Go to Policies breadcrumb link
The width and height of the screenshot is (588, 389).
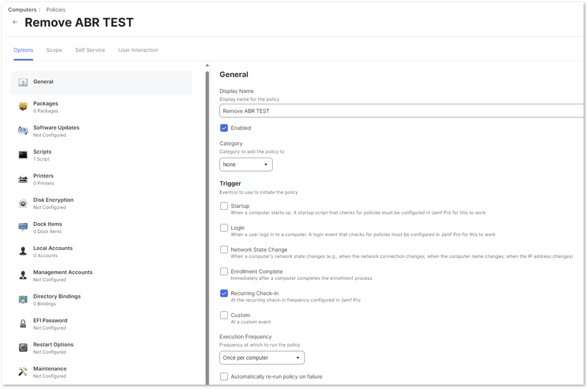click(x=56, y=9)
